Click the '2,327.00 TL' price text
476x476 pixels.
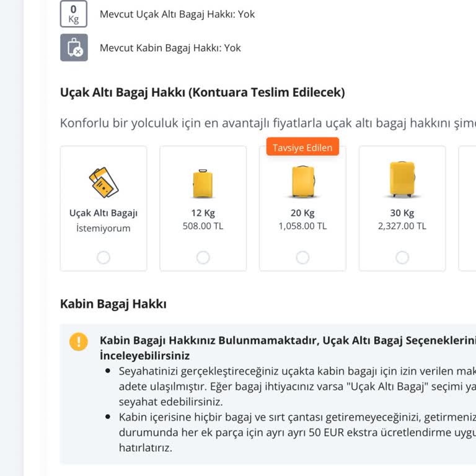(x=402, y=226)
